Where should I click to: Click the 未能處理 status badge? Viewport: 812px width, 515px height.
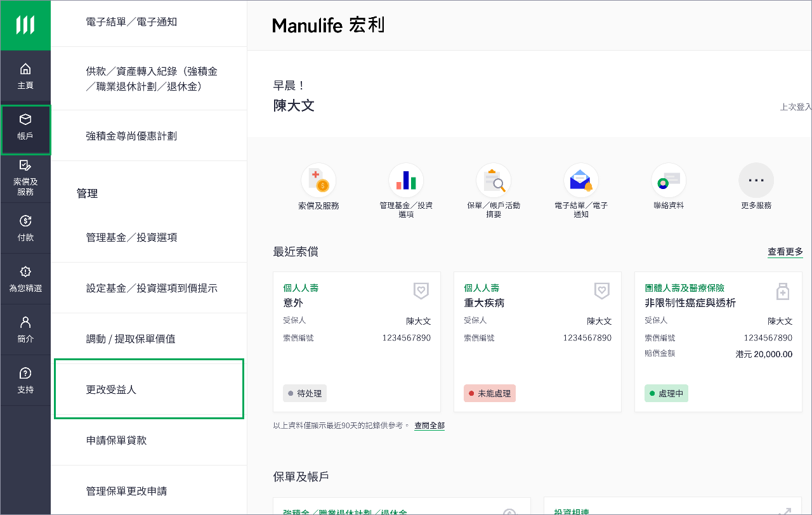[x=490, y=393]
